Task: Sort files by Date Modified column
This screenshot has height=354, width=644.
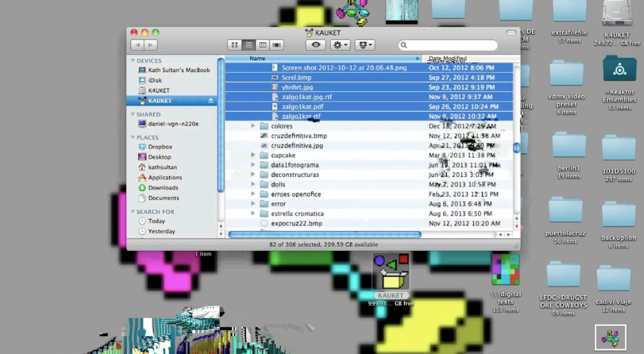Action: [x=466, y=58]
